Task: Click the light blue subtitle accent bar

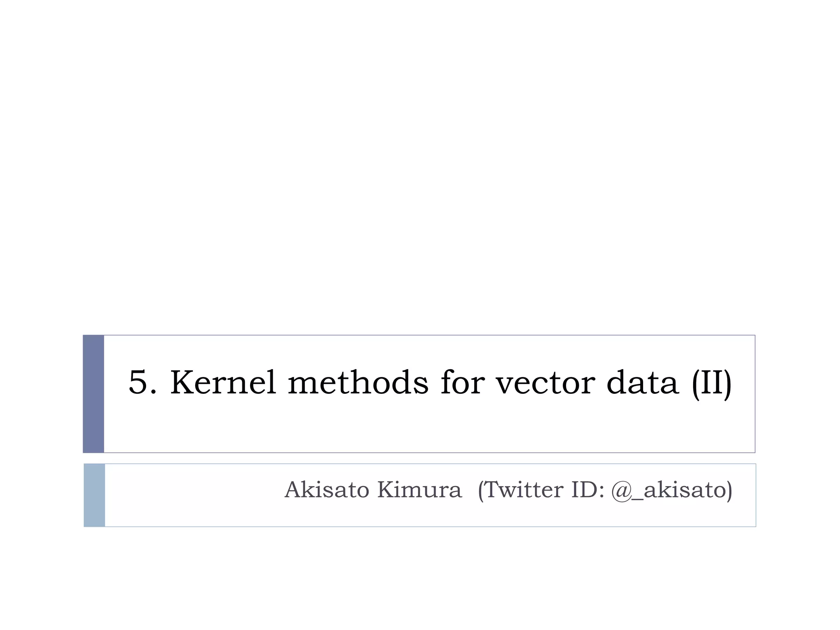Action: (x=94, y=495)
